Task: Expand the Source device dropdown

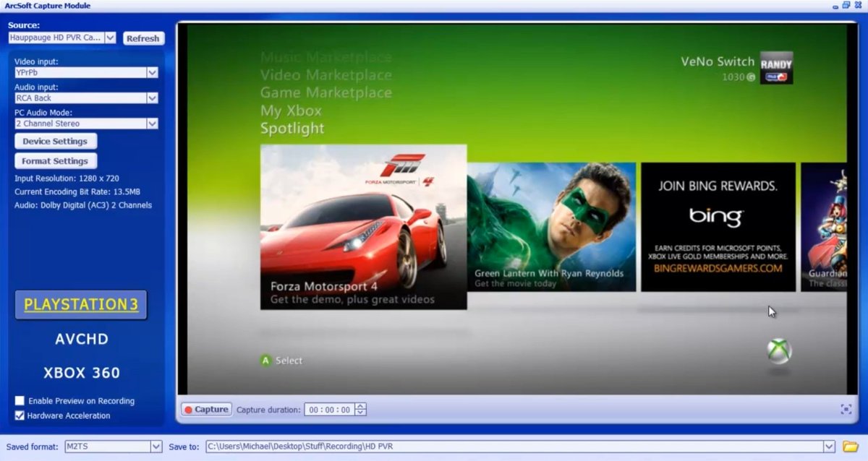Action: 110,38
